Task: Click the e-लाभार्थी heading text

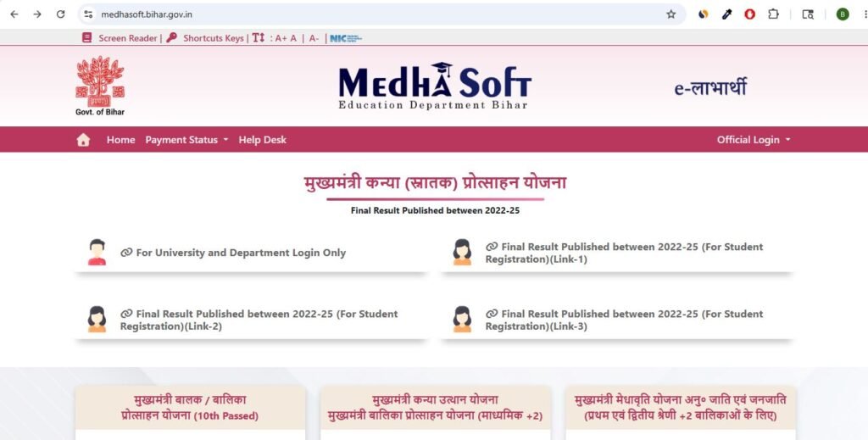Action: [710, 87]
